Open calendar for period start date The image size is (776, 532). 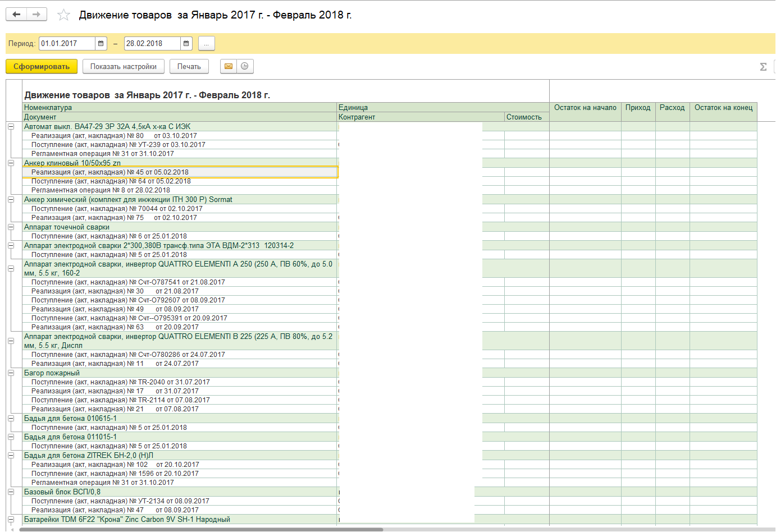pos(101,44)
